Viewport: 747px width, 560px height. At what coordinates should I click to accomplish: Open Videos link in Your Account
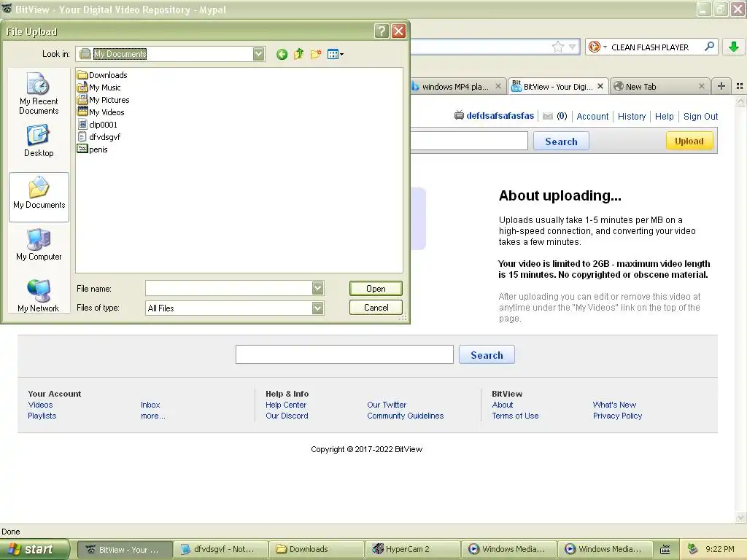41,405
